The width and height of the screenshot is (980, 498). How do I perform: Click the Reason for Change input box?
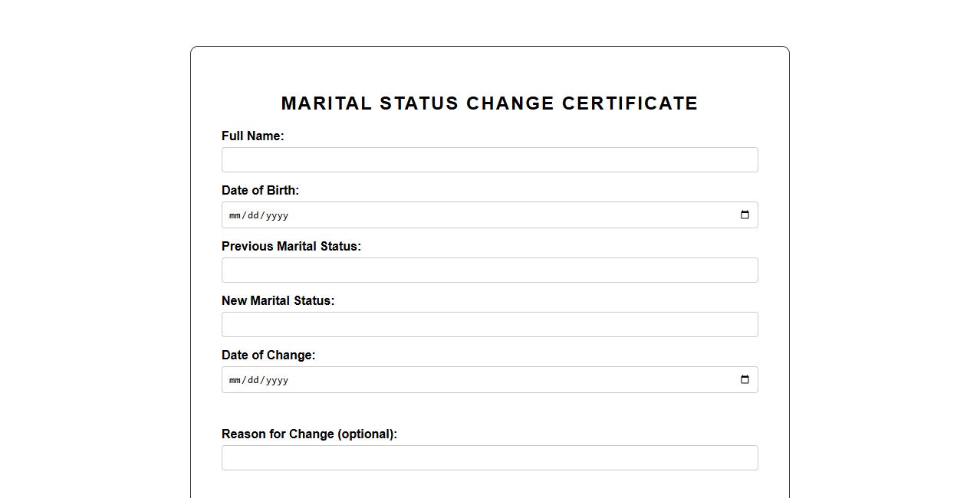tap(489, 458)
